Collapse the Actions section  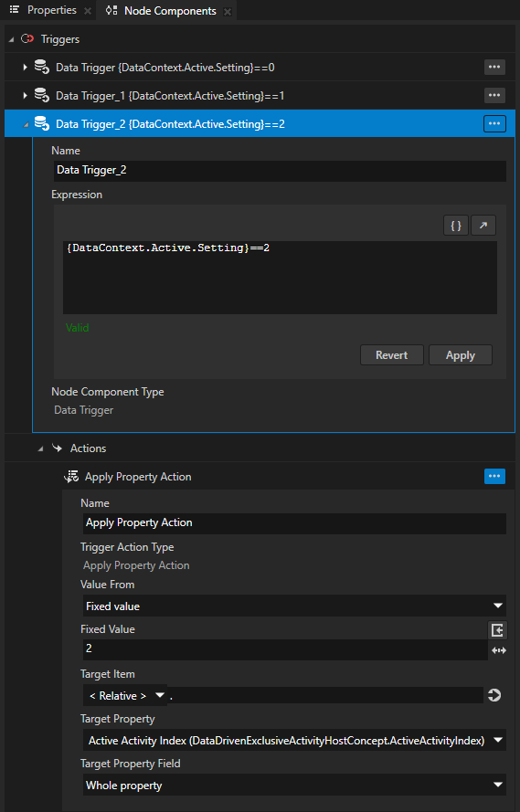(40, 449)
